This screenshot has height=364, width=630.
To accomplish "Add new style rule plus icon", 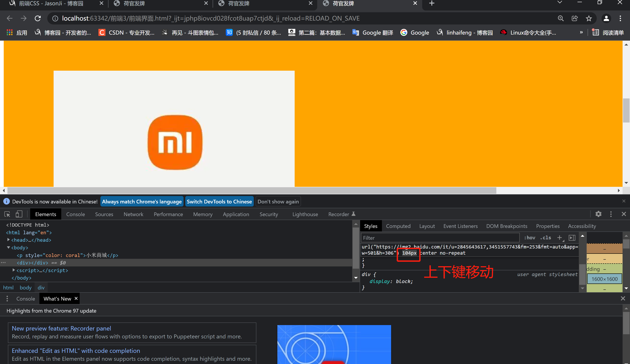I will (x=560, y=238).
